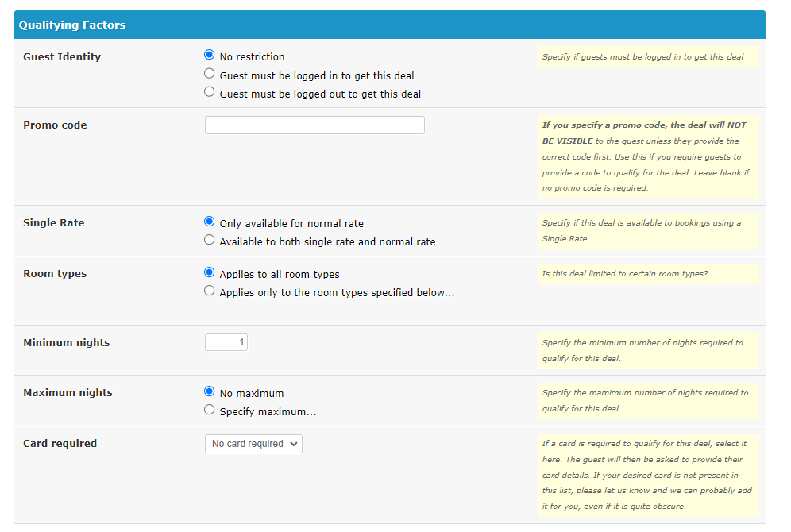791x532 pixels.
Task: Click the Qualifying Factors section header
Action: point(390,25)
